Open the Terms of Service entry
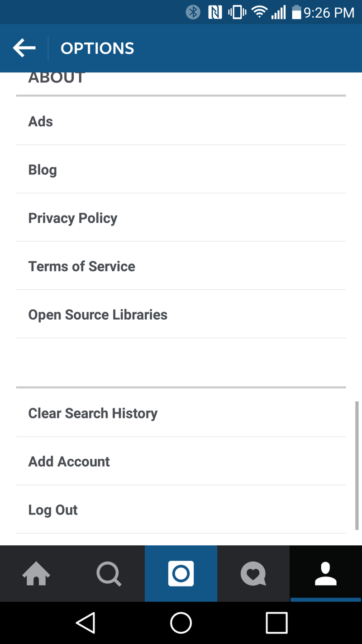This screenshot has width=362, height=644. [x=181, y=266]
